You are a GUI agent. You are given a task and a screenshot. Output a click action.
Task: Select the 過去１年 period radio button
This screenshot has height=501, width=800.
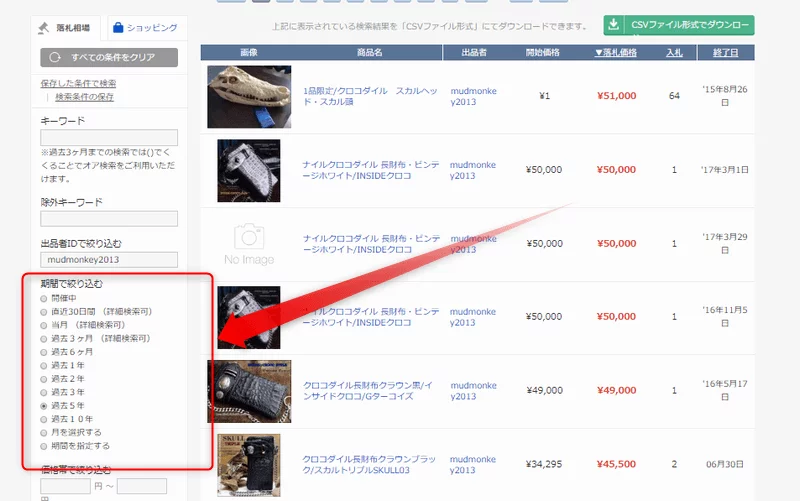[x=43, y=366]
